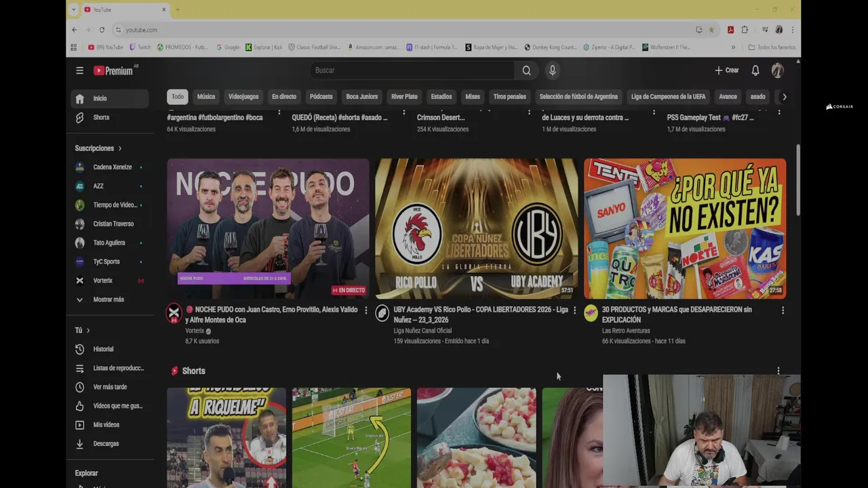Open Vorterix channel name link
The image size is (868, 488).
tap(195, 331)
